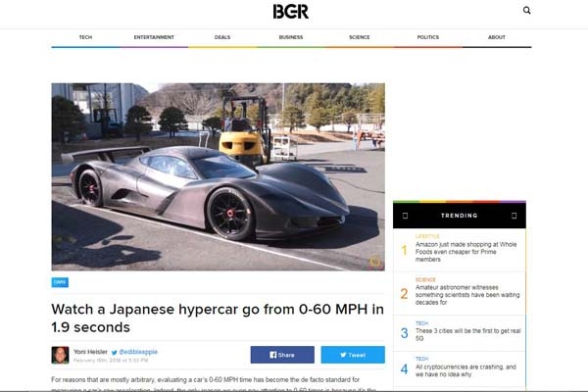Open the Tech menu item
Viewport: 588px width, 392px height.
(x=85, y=37)
